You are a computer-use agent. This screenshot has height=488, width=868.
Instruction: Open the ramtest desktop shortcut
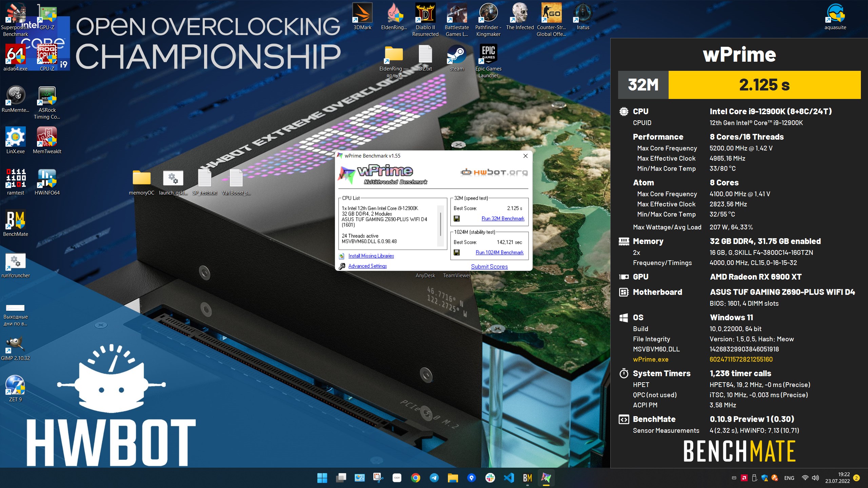tap(15, 182)
